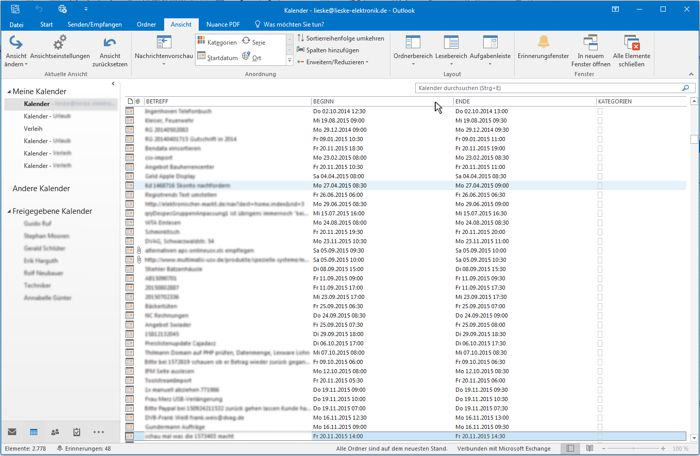The height and width of the screenshot is (456, 700).
Task: Open the Erinnerungsfenster bell icon
Action: point(543,43)
